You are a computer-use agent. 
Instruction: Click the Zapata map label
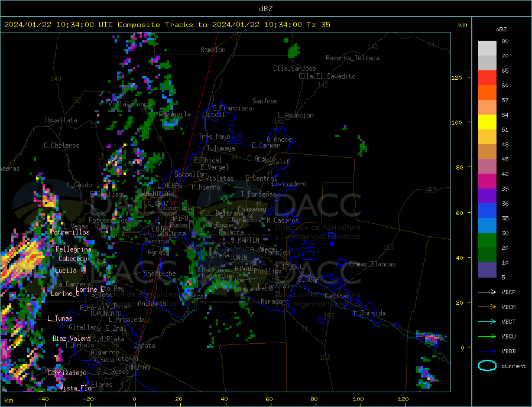(145, 346)
